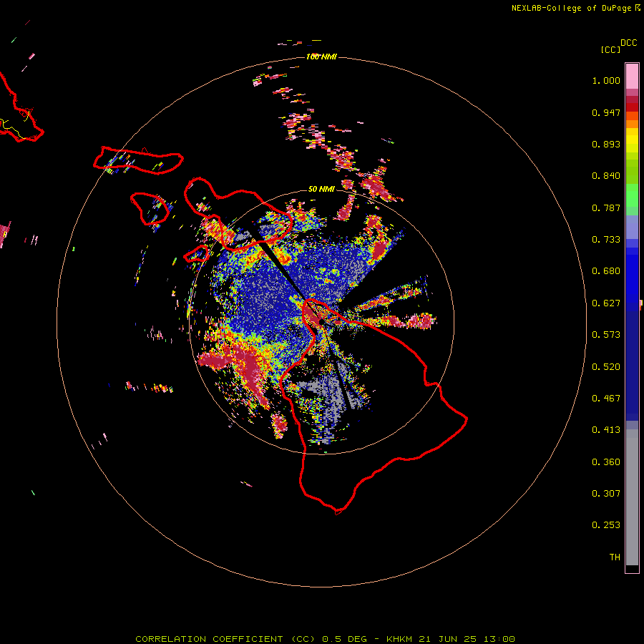Click the 0.947 colorbar value

coord(606,112)
